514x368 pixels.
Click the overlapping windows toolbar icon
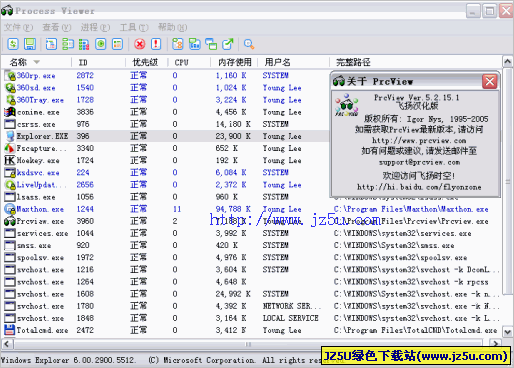click(x=211, y=44)
